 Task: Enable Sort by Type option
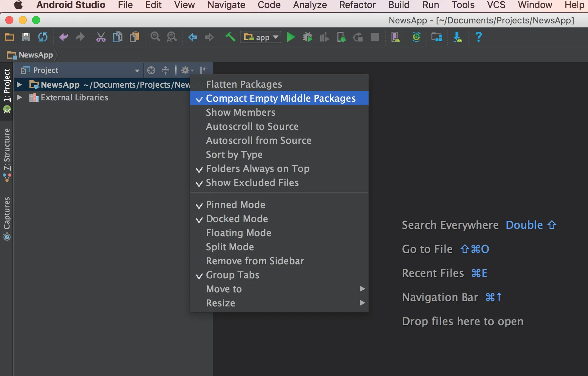click(279, 155)
